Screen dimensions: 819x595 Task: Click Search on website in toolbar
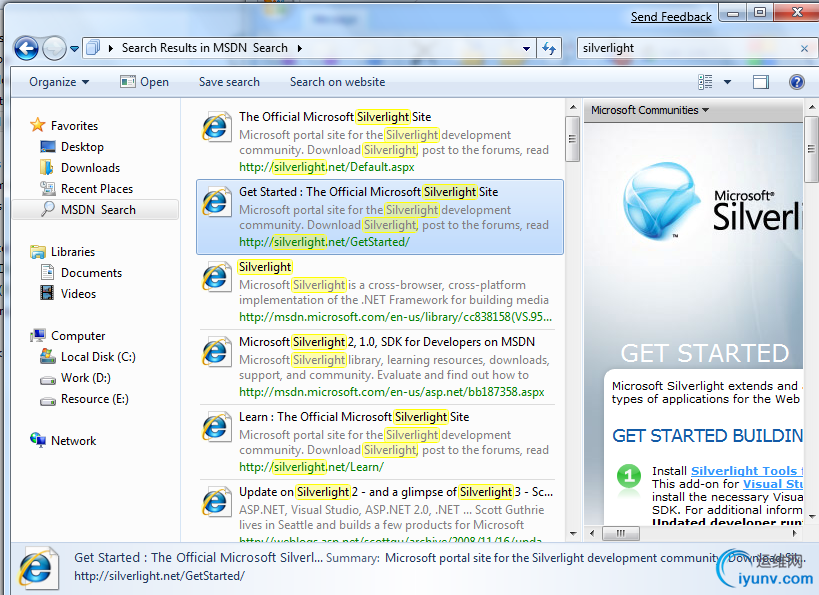pyautogui.click(x=337, y=82)
